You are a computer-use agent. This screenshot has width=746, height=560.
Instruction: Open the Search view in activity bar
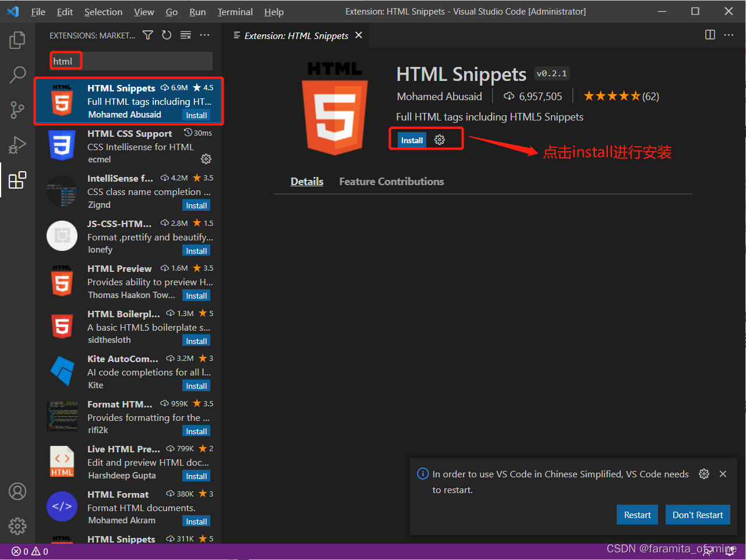[17, 75]
